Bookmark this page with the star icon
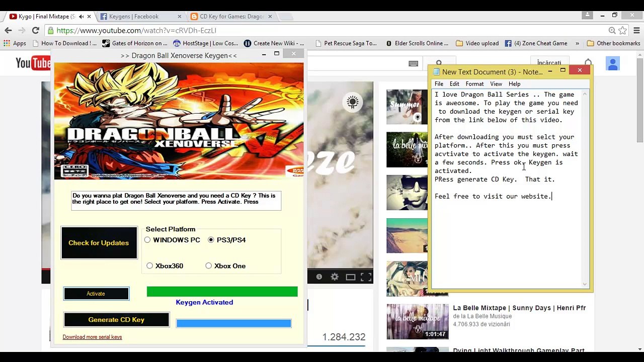The height and width of the screenshot is (362, 644). pos(623,30)
